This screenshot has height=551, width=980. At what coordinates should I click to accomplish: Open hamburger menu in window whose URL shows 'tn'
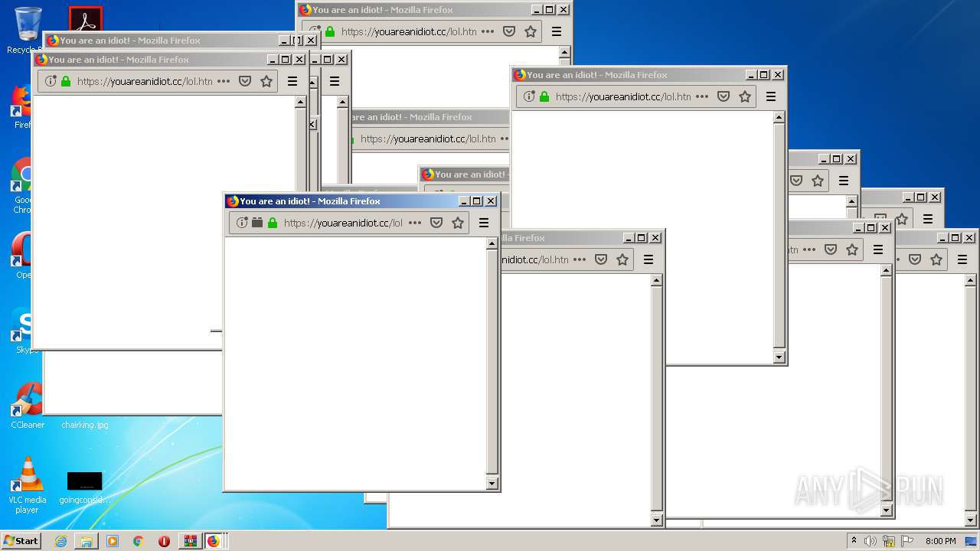click(x=878, y=249)
